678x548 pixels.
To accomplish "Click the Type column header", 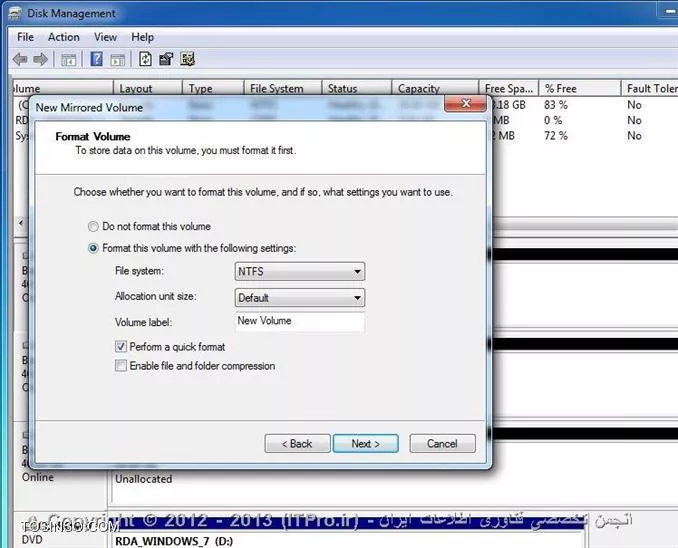I will (x=213, y=88).
